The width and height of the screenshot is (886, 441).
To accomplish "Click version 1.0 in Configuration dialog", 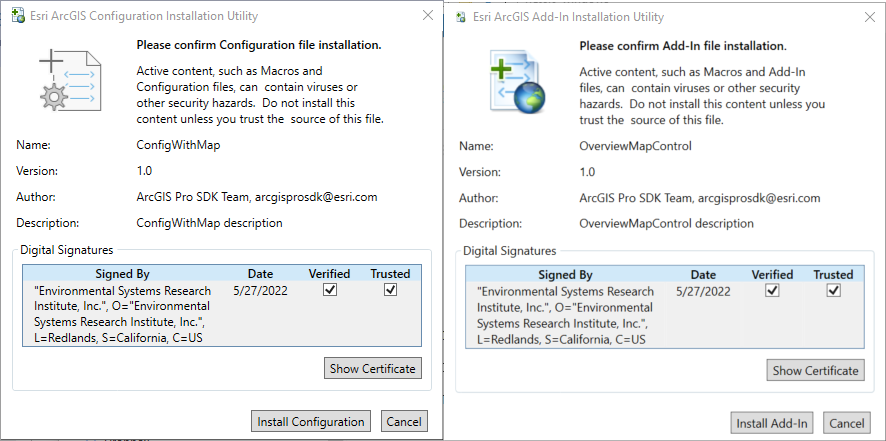I will [144, 171].
